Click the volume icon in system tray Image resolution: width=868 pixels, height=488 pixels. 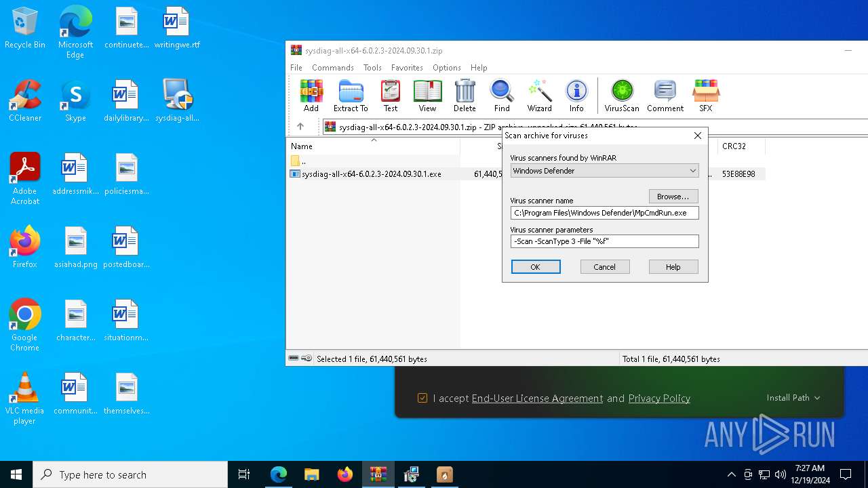780,474
